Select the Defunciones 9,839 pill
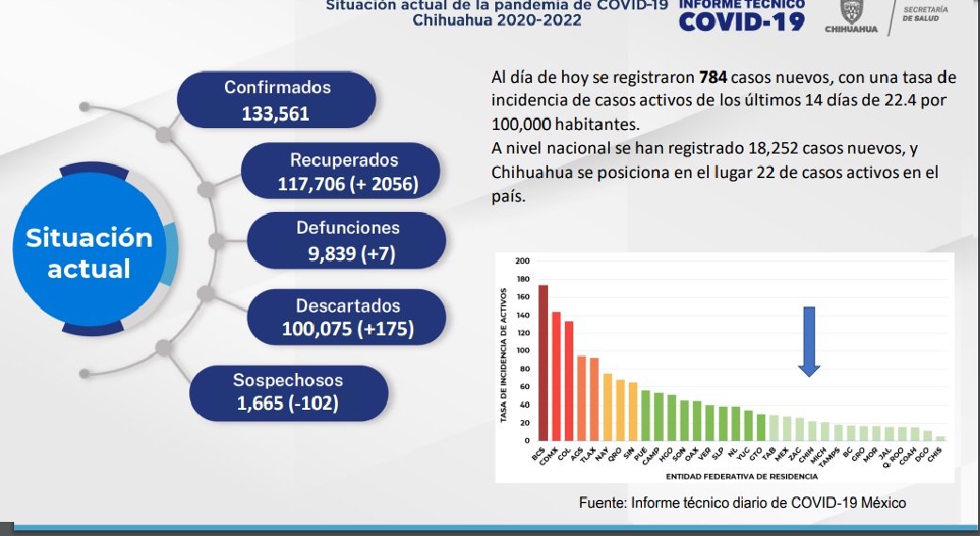 346,240
